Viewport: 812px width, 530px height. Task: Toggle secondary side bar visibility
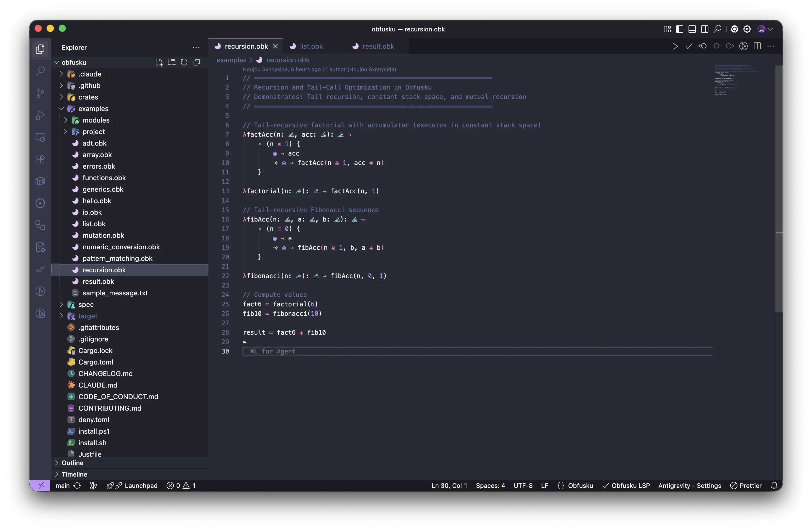[705, 29]
